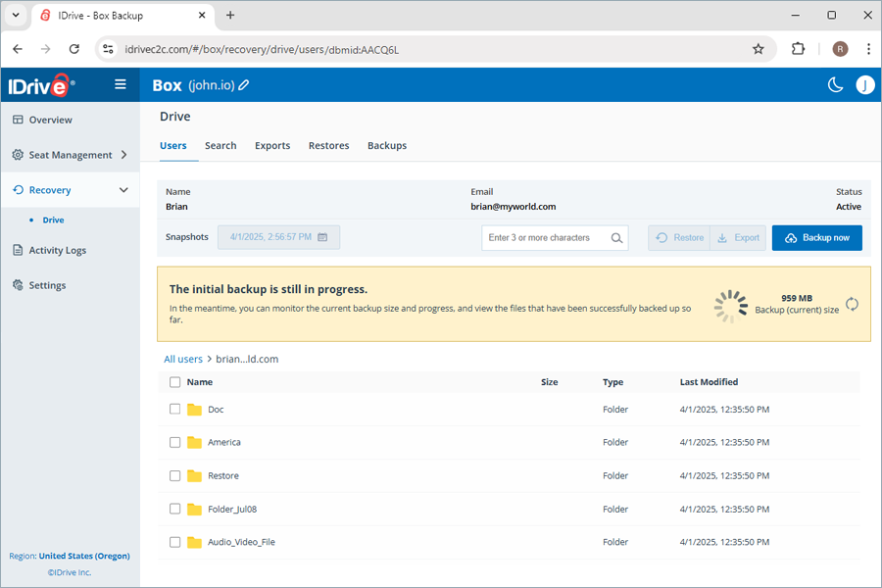Open Activity Logs in sidebar

(x=58, y=251)
